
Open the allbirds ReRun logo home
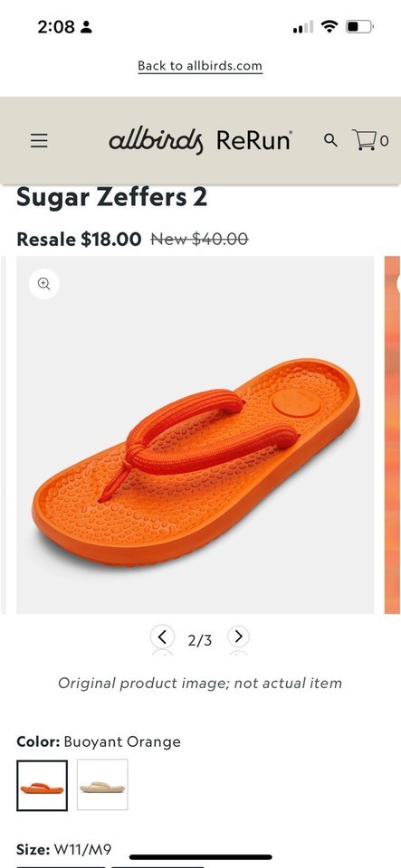pos(200,141)
